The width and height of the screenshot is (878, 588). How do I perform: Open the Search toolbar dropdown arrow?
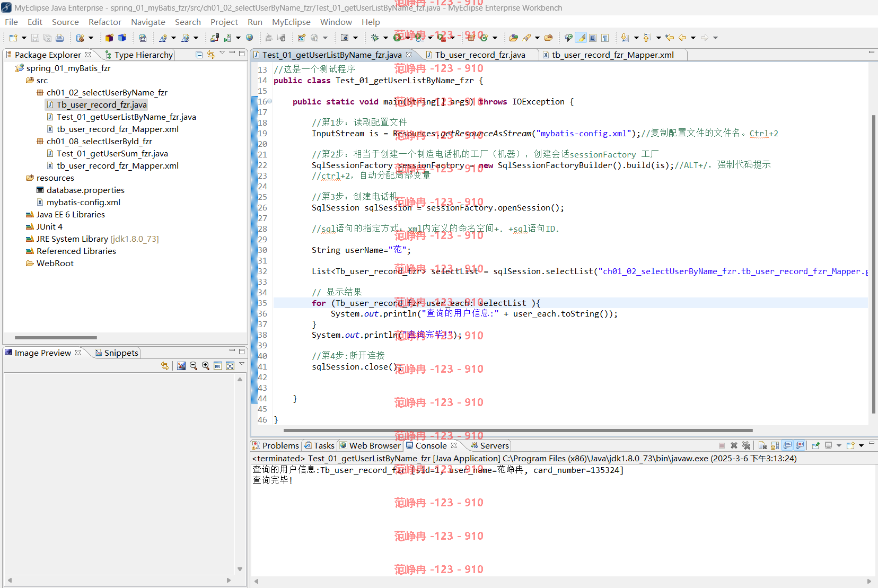click(537, 38)
